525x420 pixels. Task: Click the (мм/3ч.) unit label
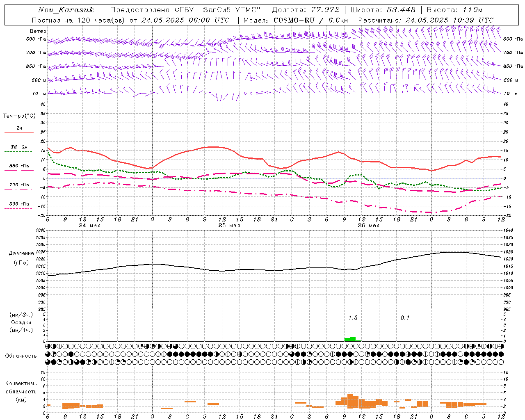tap(21, 315)
